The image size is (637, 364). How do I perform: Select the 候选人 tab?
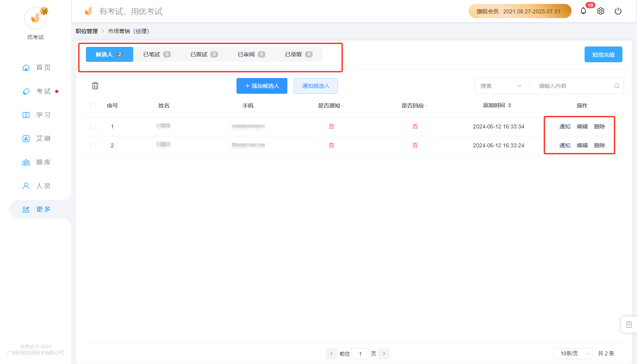pos(110,54)
